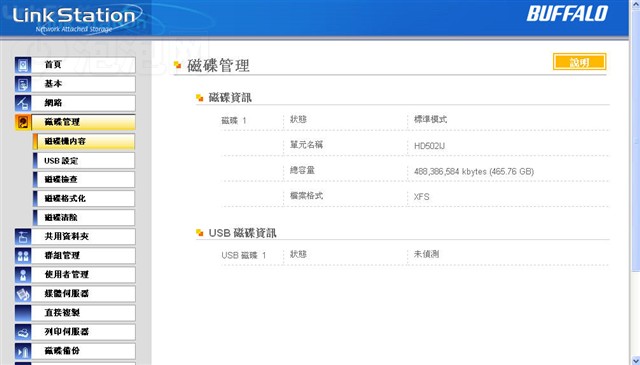Open the 列印伺服器 menu item
The image size is (640, 365).
(x=83, y=332)
